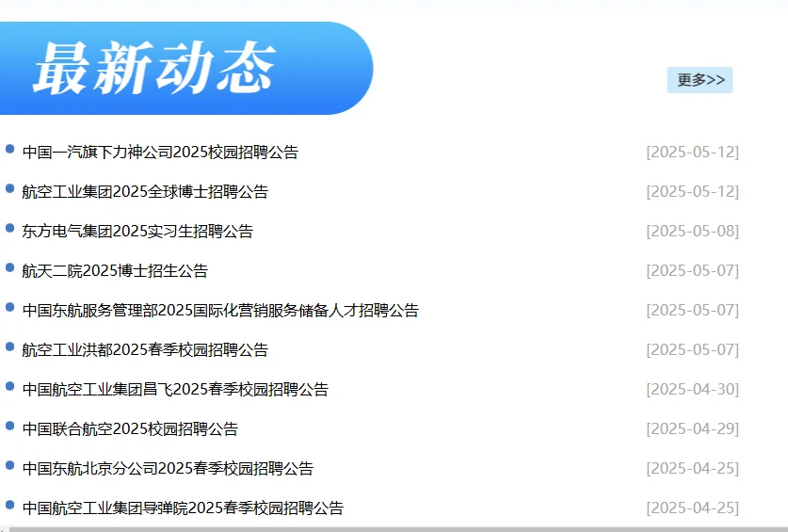The width and height of the screenshot is (788, 532).
Task: Click the date in the 航空工业集团2025全球博士 row
Action: tap(693, 191)
